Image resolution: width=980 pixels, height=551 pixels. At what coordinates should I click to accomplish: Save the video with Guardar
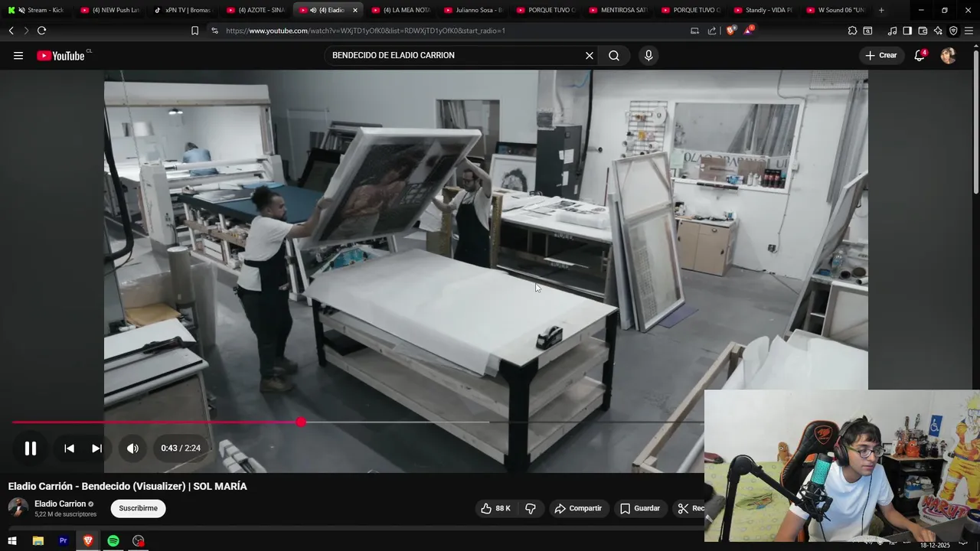639,508
